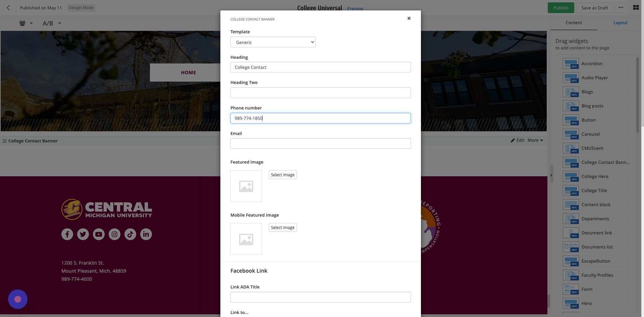Viewport: 644px width, 317px height.
Task: Open the LinkedIn icon in the footer
Action: click(146, 234)
